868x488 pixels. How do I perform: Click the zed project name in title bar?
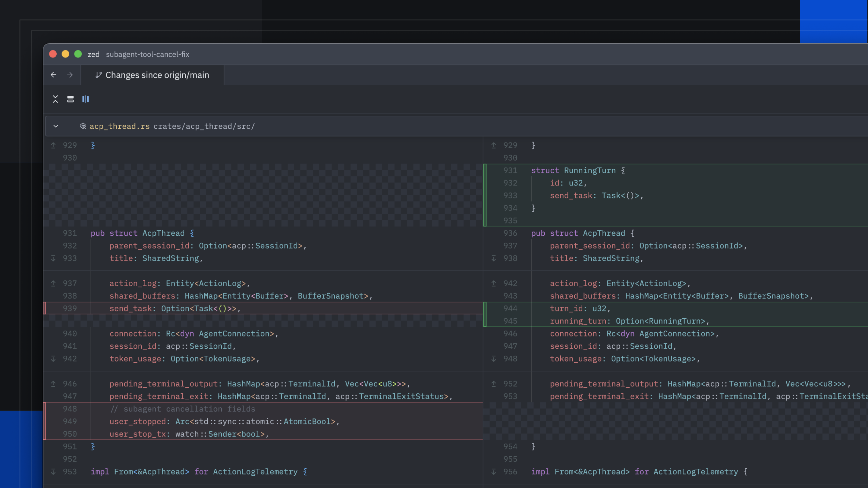93,54
